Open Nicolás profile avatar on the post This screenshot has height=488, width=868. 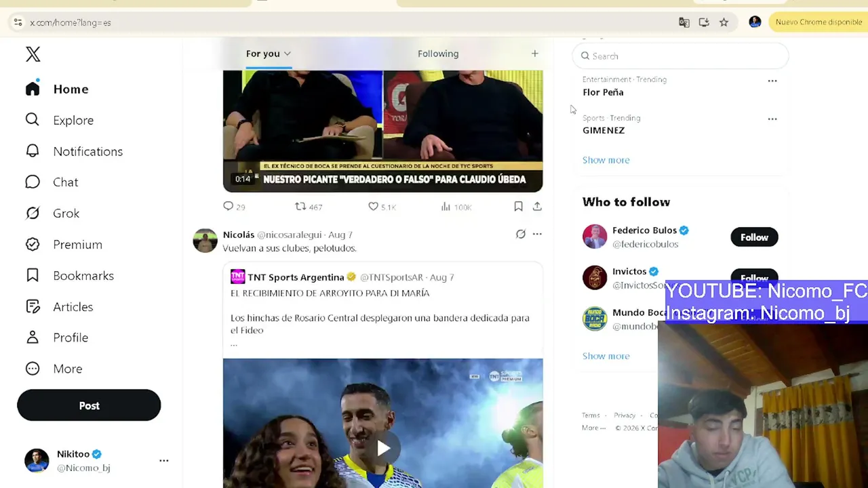(x=205, y=241)
